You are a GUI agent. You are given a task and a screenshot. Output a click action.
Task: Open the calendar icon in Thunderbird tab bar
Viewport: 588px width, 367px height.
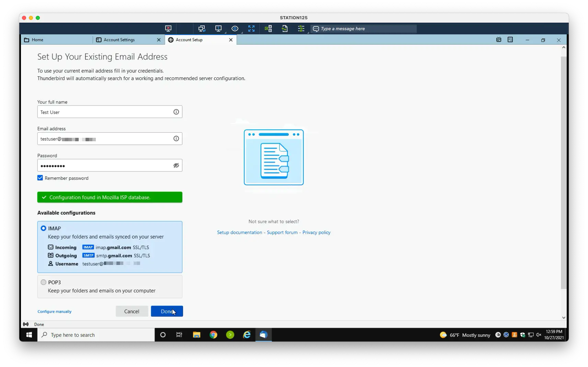click(x=499, y=40)
